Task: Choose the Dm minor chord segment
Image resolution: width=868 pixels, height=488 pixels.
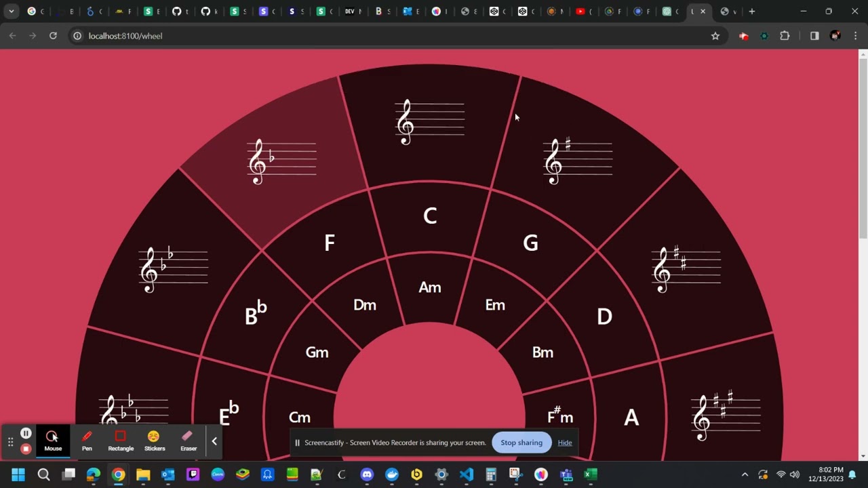Action: [365, 305]
